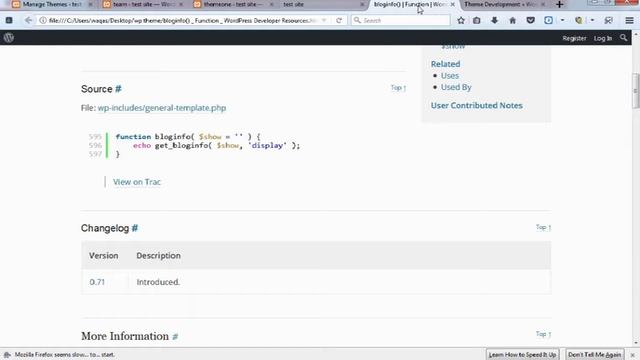Click 'Don't Tell Me Again' button
The image size is (640, 360).
click(x=594, y=355)
